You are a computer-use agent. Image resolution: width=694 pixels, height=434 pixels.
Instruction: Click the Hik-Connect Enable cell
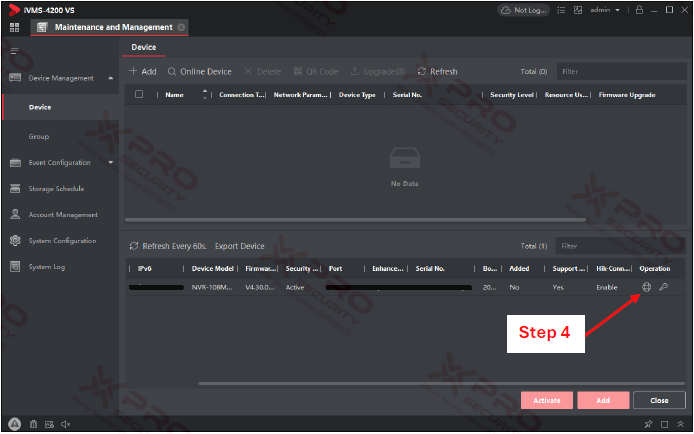point(606,288)
